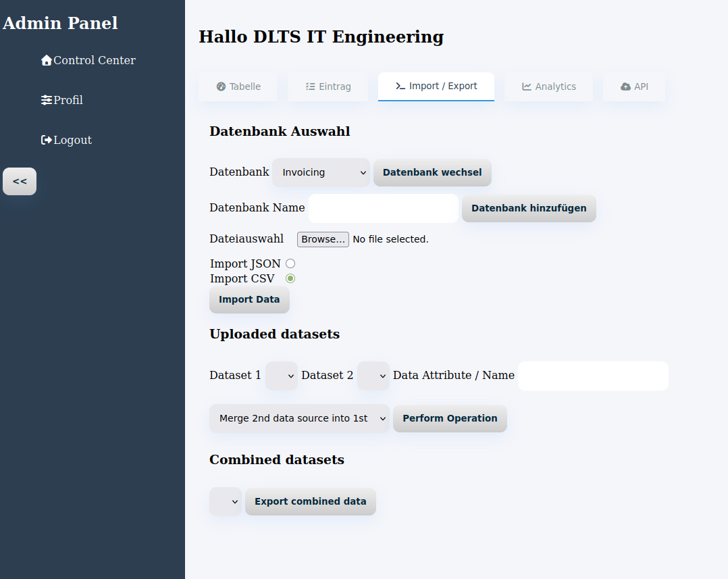
Task: Focus the Datenbank Name input field
Action: coord(384,208)
